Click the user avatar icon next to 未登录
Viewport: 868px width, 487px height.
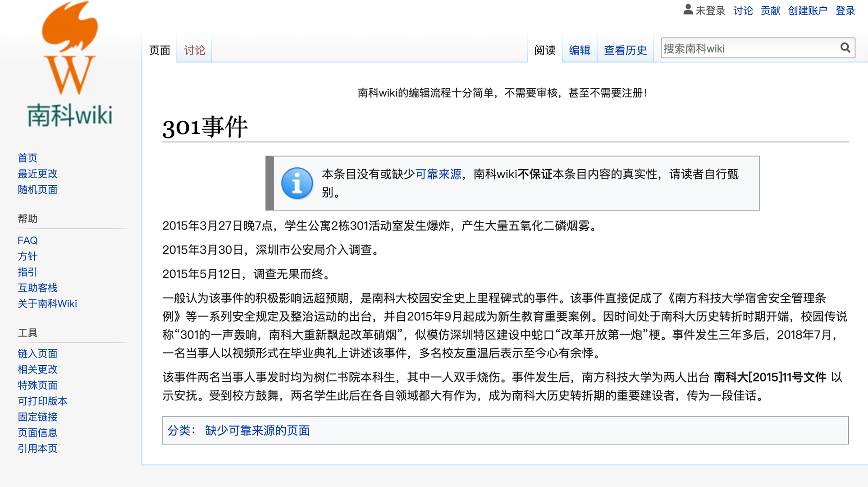(x=688, y=10)
